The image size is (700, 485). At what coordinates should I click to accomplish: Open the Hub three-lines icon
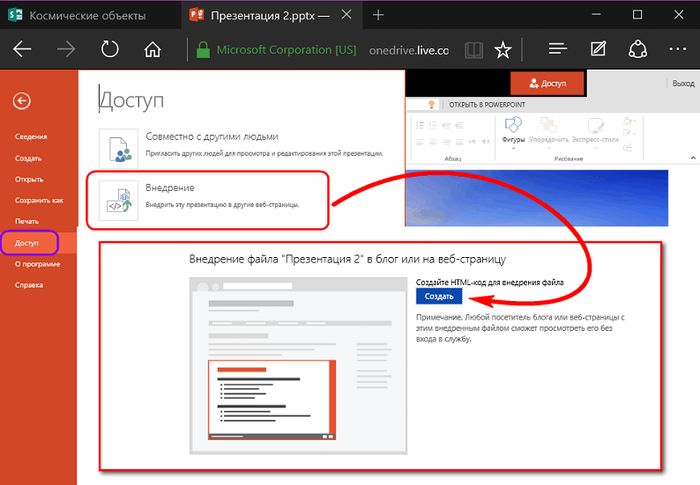tap(558, 49)
